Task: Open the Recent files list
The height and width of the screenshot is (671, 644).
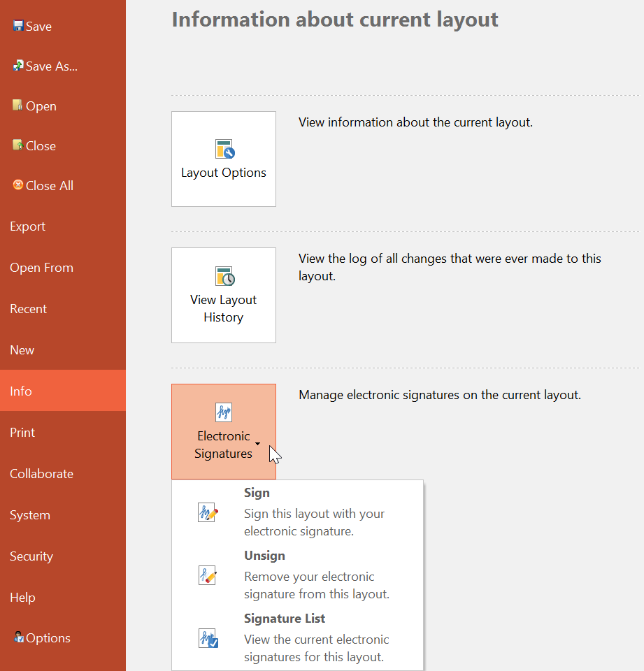Action: (28, 309)
